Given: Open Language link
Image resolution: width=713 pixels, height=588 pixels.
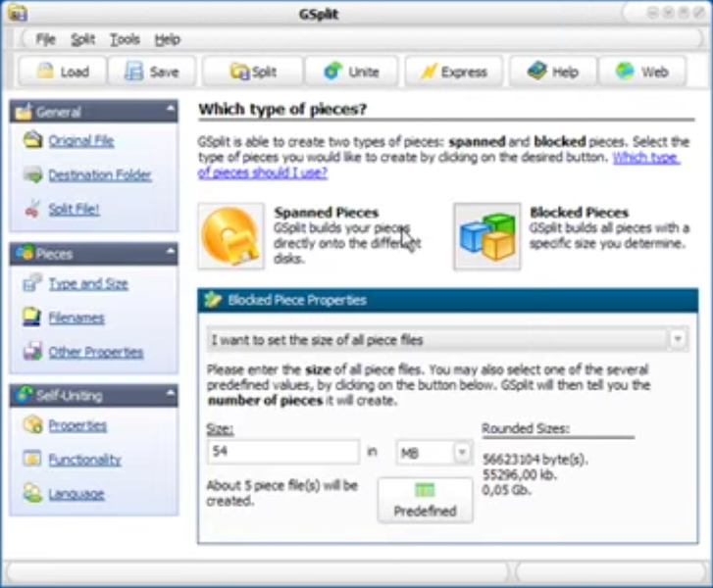Looking at the screenshot, I should pyautogui.click(x=76, y=494).
